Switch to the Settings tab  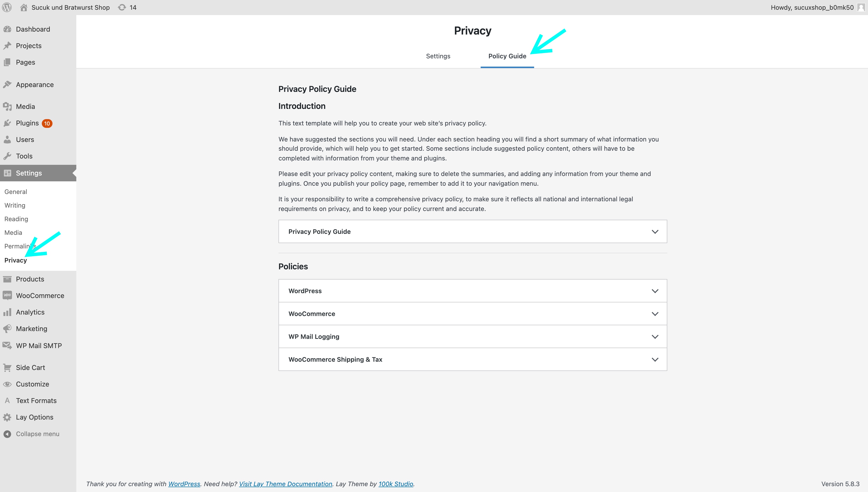coord(438,56)
